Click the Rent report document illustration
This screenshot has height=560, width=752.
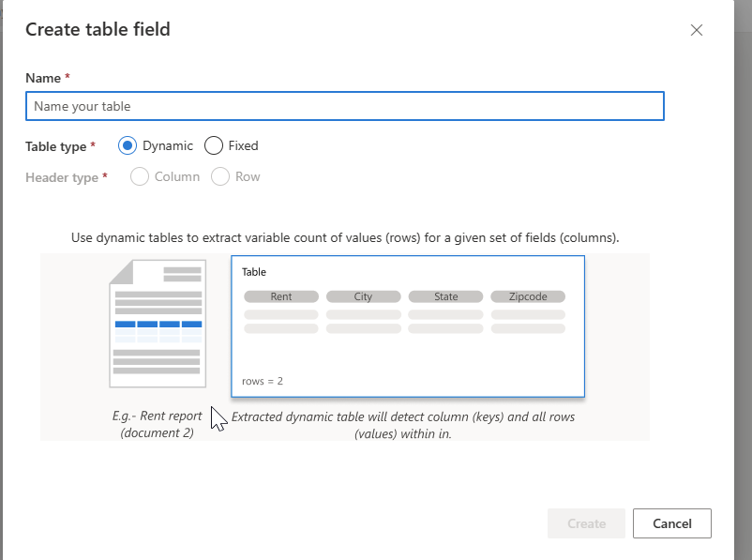tap(157, 324)
